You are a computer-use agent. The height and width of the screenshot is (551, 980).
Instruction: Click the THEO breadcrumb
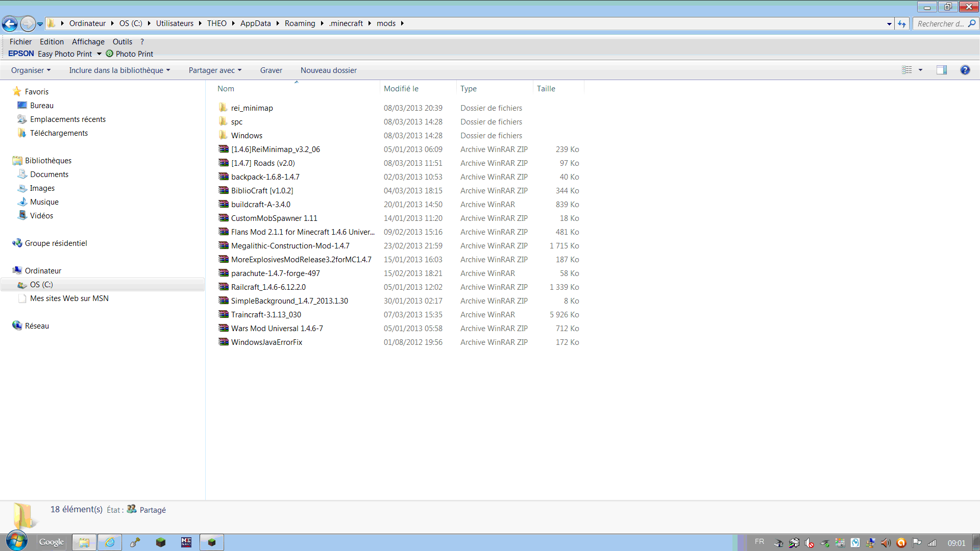pyautogui.click(x=216, y=23)
